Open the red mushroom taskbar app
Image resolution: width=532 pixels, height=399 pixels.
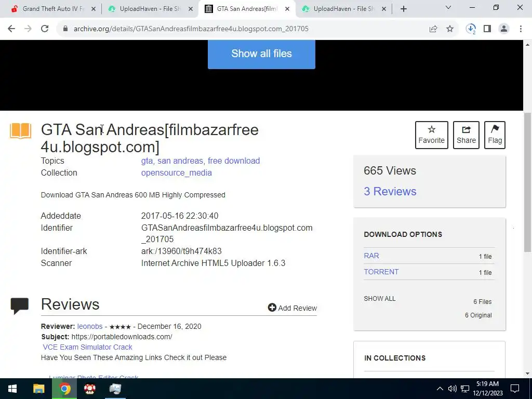coord(89,389)
